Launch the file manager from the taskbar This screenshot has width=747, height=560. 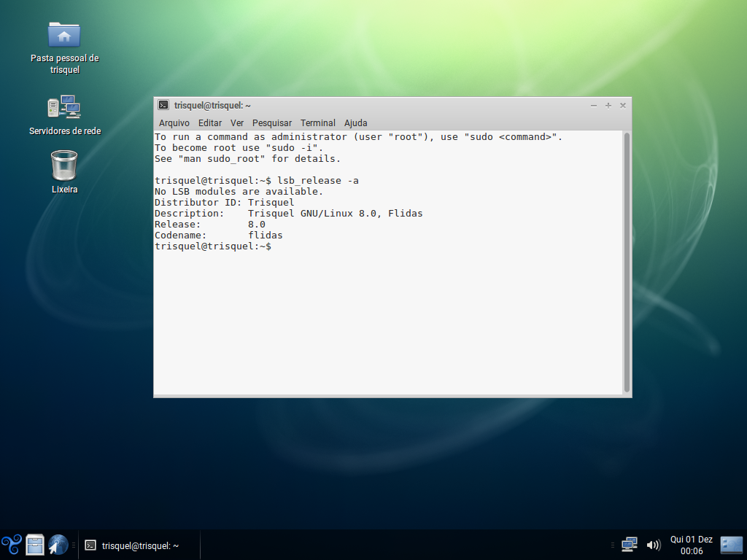[x=35, y=545]
